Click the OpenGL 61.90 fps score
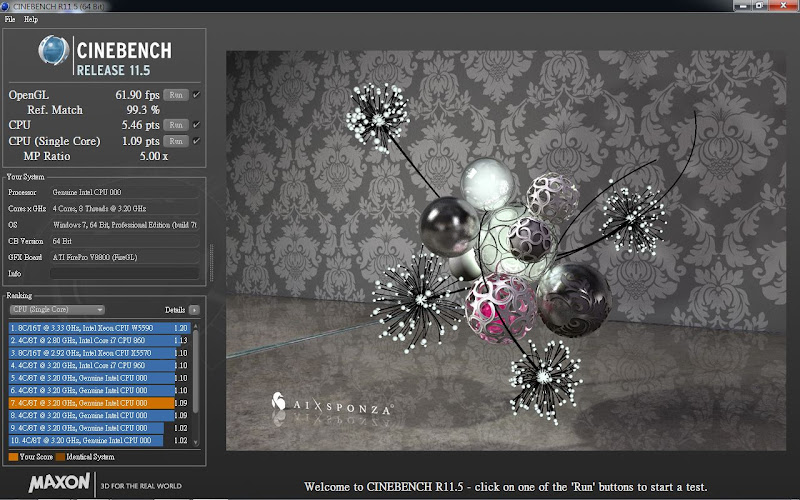Image resolution: width=800 pixels, height=500 pixels. click(x=137, y=95)
